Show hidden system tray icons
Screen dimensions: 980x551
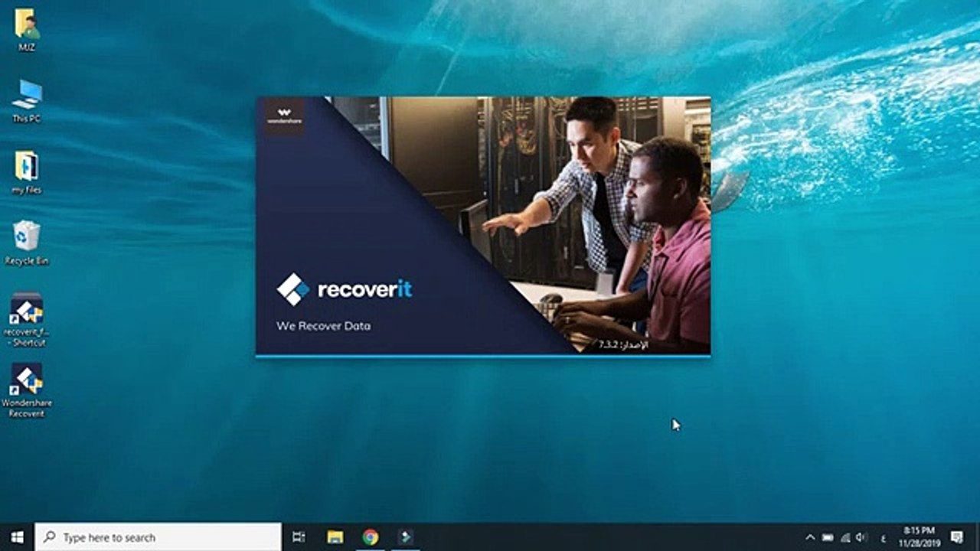[x=810, y=537]
